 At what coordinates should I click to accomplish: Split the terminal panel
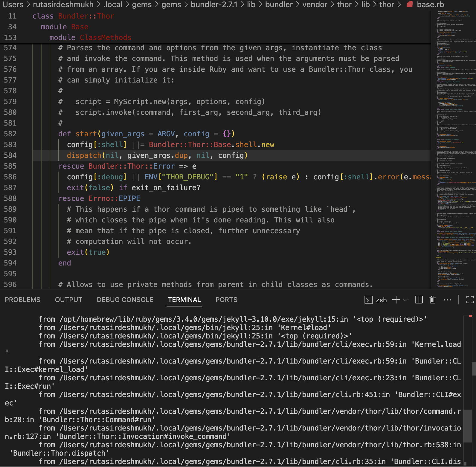pyautogui.click(x=419, y=300)
